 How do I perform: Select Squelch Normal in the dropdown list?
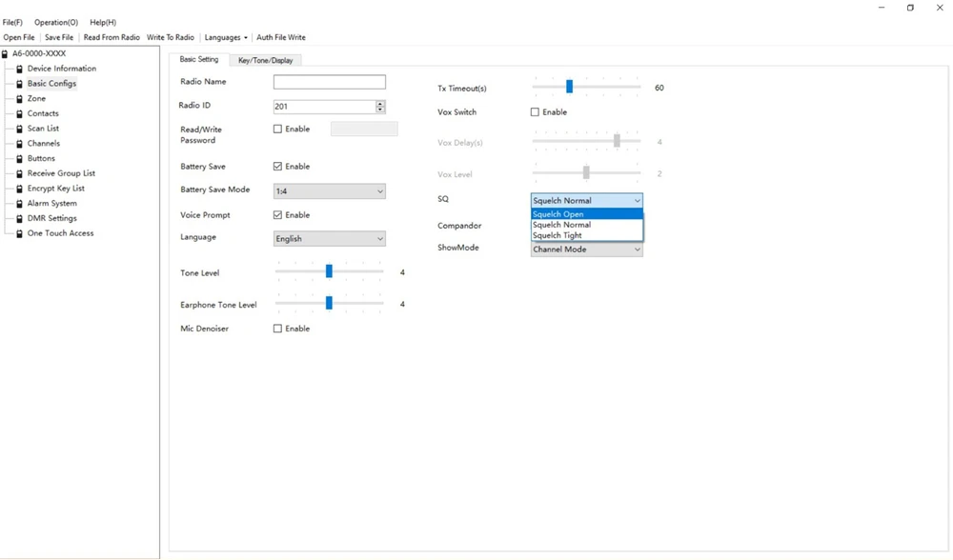(586, 225)
